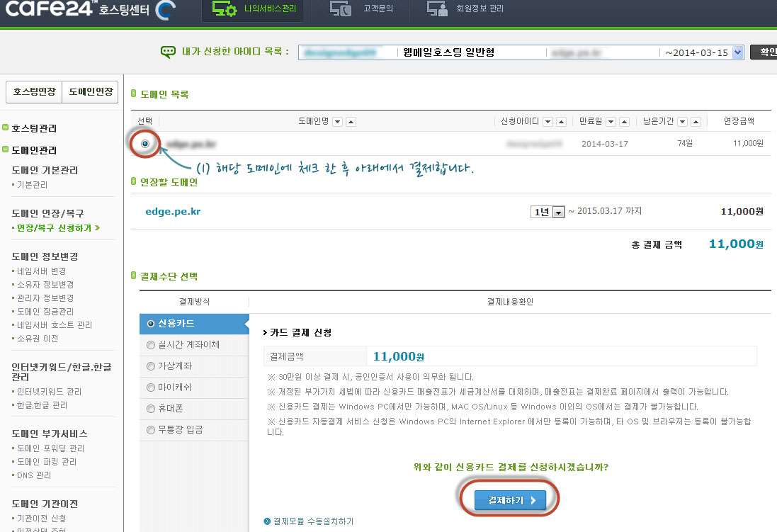Image resolution: width=777 pixels, height=532 pixels.
Task: Sort 남은기간 column ascending arrow
Action: (x=696, y=122)
